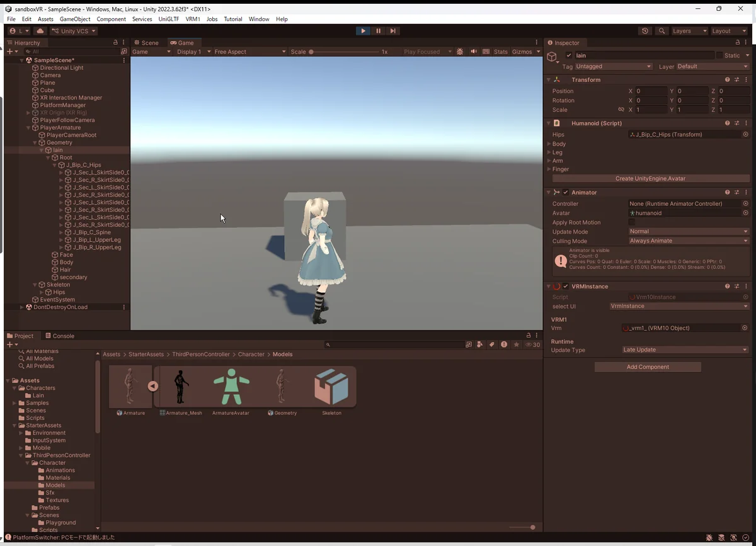The width and height of the screenshot is (756, 546).
Task: Toggle mute audio in Game view
Action: click(x=473, y=52)
